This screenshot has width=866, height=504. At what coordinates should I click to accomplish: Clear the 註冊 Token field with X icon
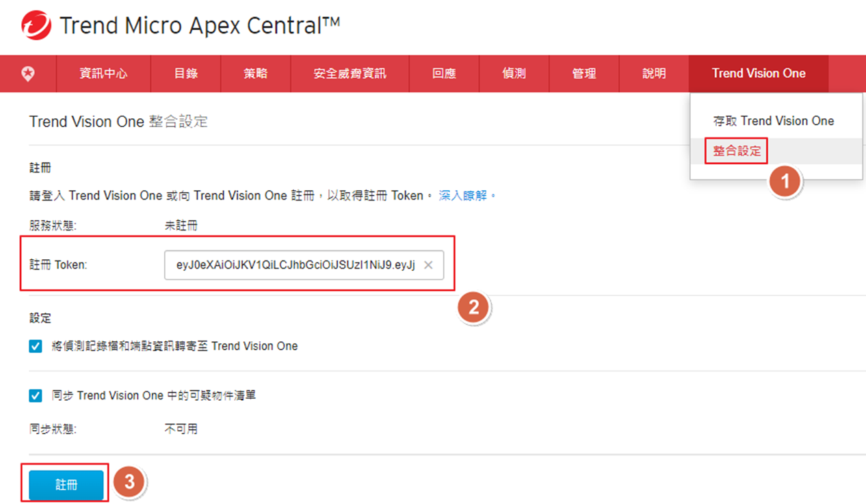[x=428, y=265]
